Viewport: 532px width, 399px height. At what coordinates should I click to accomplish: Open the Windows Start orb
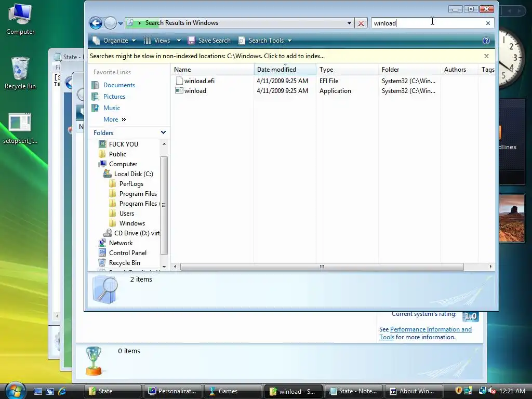(15, 391)
